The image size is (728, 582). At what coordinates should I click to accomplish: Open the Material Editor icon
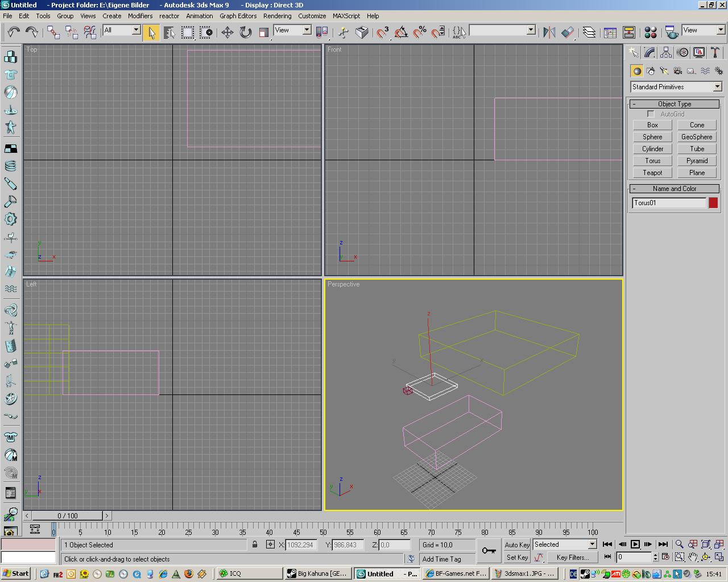coord(651,32)
